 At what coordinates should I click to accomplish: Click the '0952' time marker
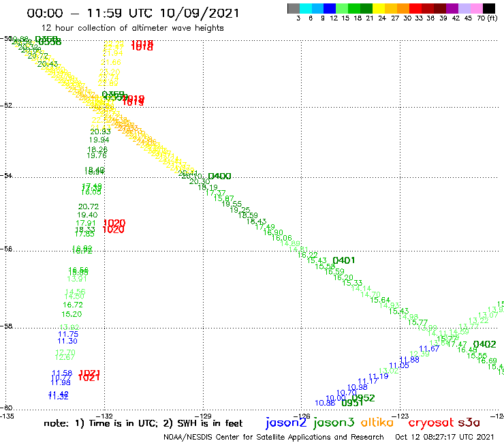coord(364,398)
